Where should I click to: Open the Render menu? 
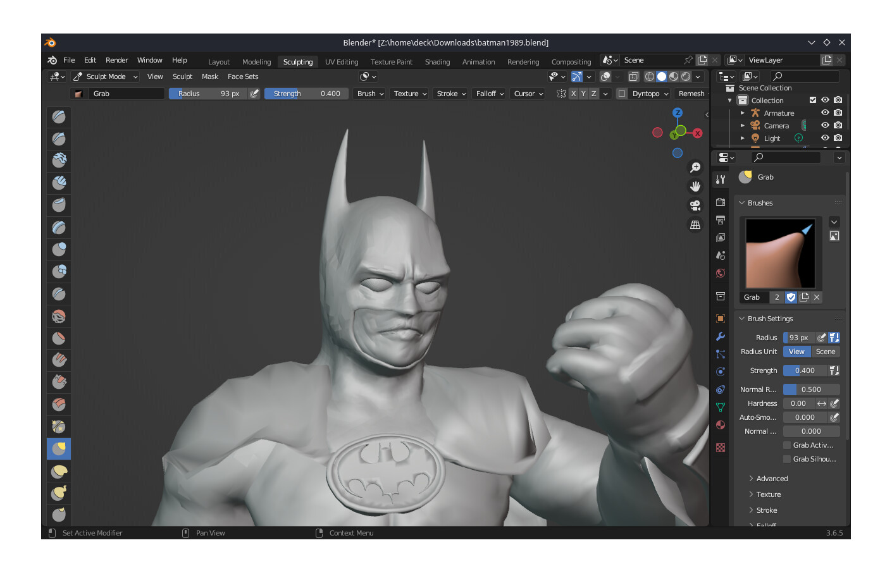116,60
